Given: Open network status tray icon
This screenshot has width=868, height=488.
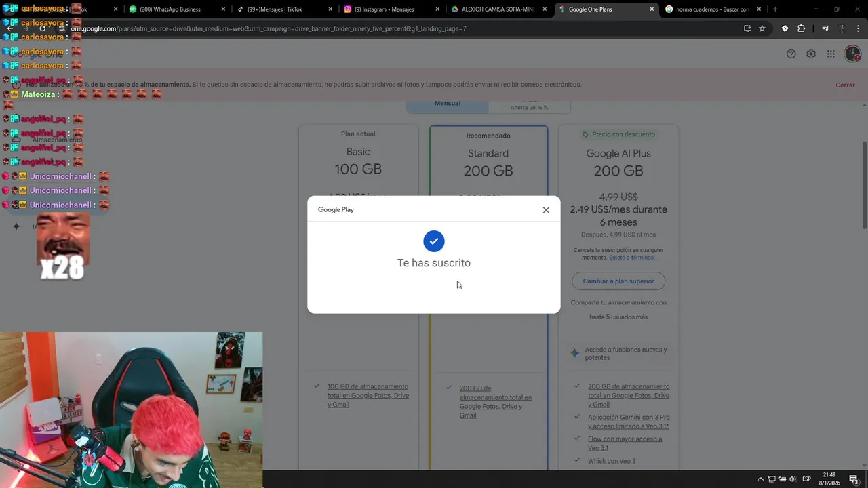Looking at the screenshot, I should point(772,479).
